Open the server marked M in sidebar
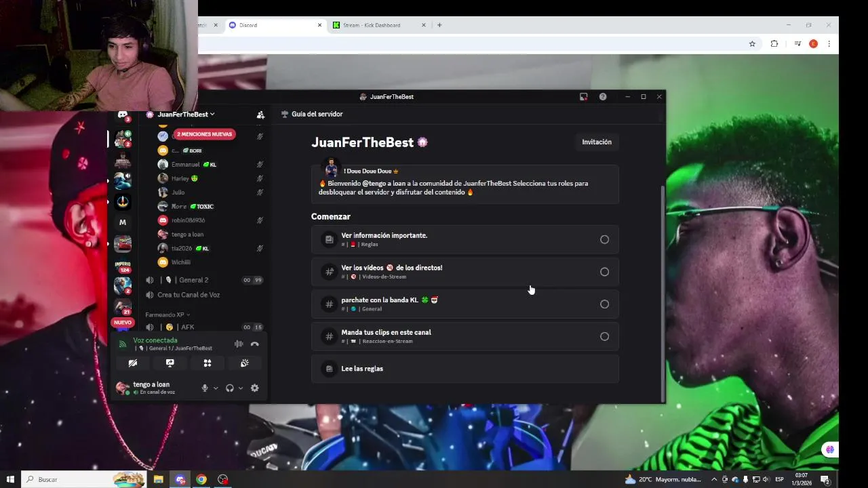The image size is (868, 488). [x=123, y=222]
